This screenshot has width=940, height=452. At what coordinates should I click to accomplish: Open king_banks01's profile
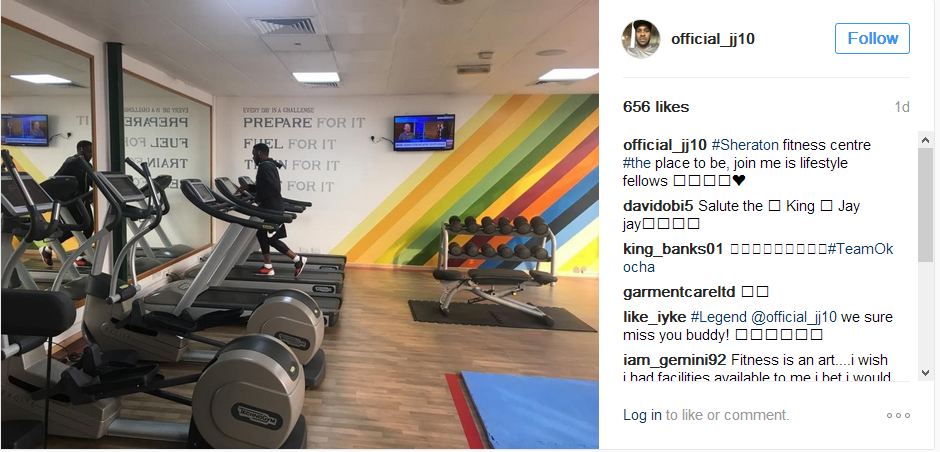point(673,249)
